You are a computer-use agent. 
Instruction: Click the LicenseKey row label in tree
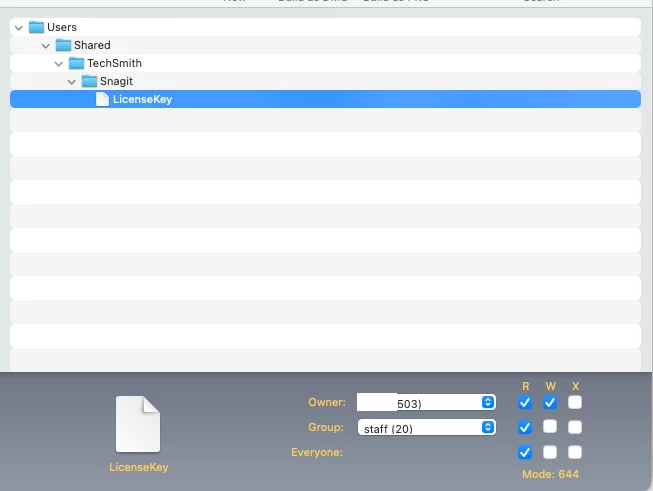142,99
